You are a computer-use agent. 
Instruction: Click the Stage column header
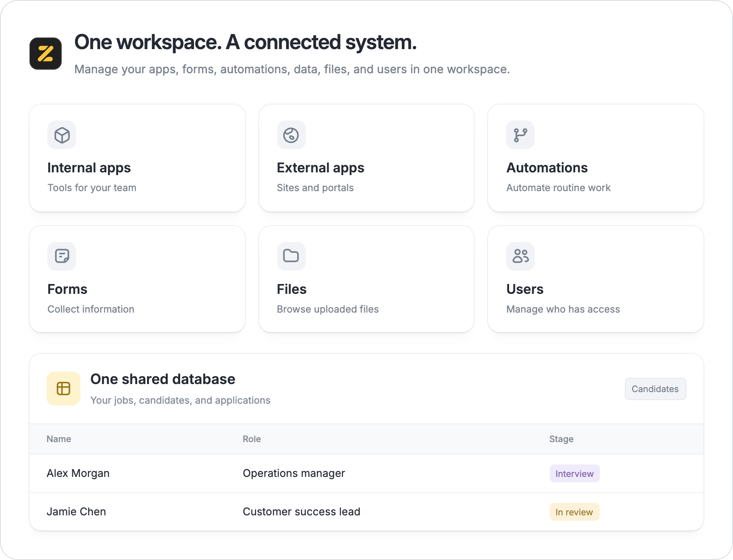click(561, 439)
